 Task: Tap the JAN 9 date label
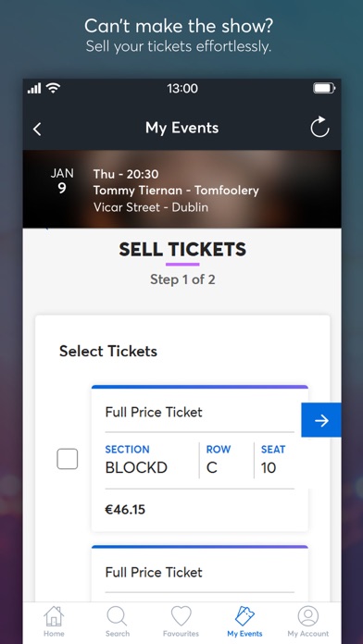(x=62, y=181)
